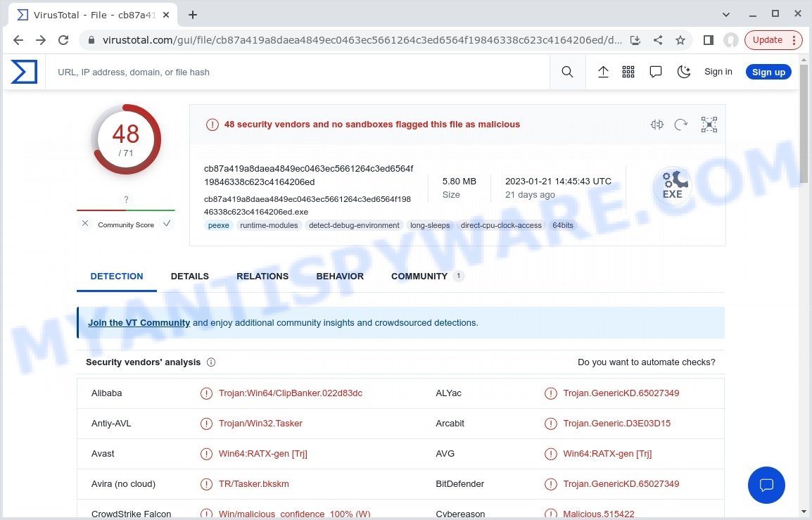Screen dimensions: 812x520
Task: Click Avast Win64:RATX-gen [Trj] result
Action: (x=262, y=454)
